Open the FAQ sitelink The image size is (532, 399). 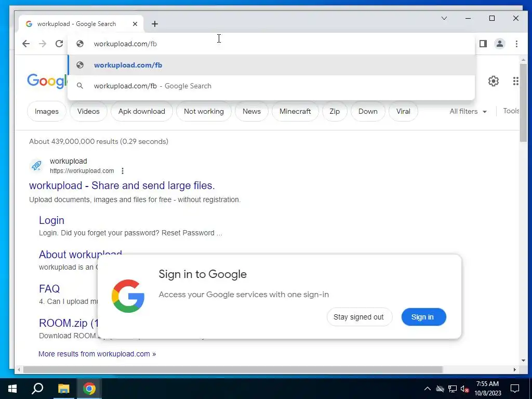49,289
